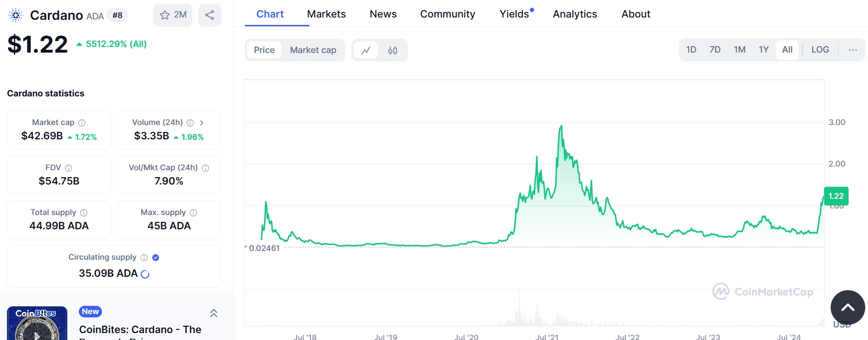Click the 5512.29% (All) change label

(116, 44)
